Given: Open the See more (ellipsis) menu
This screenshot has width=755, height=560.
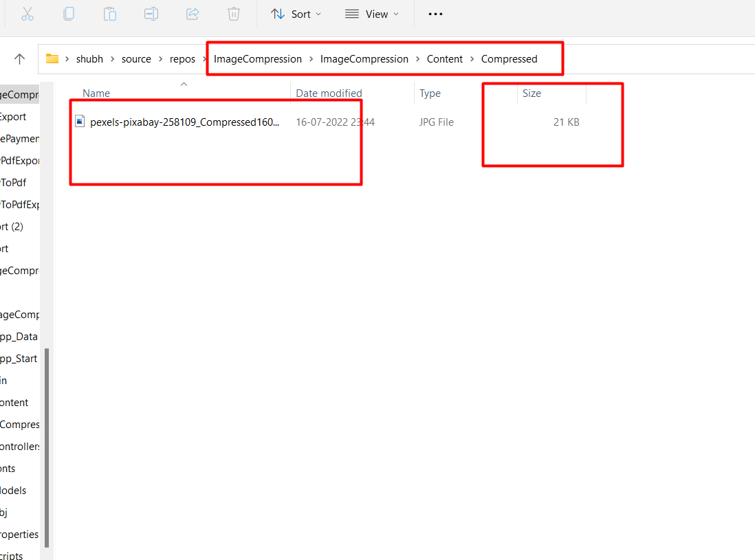Looking at the screenshot, I should 435,14.
